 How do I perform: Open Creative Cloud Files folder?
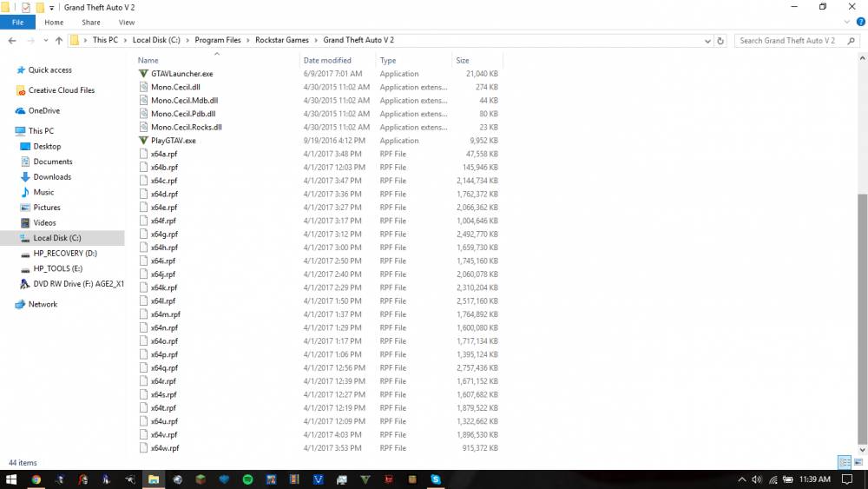(62, 90)
